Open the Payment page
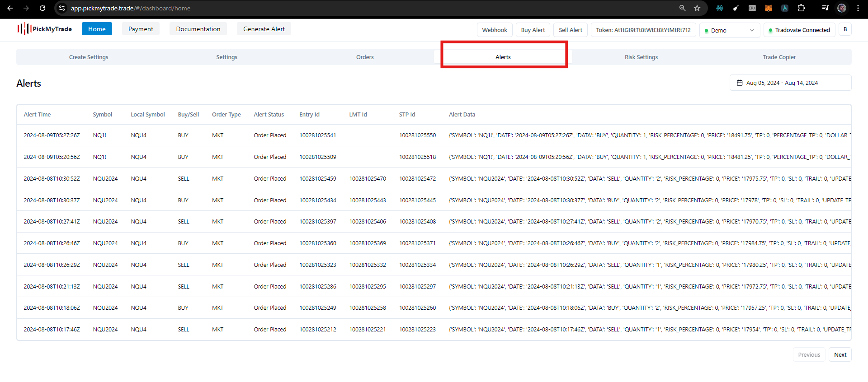The image size is (868, 382). (x=141, y=29)
